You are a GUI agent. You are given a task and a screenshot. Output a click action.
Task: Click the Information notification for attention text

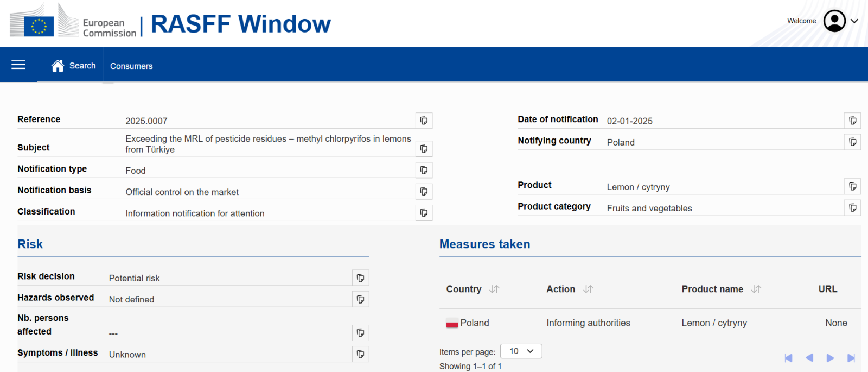point(195,213)
